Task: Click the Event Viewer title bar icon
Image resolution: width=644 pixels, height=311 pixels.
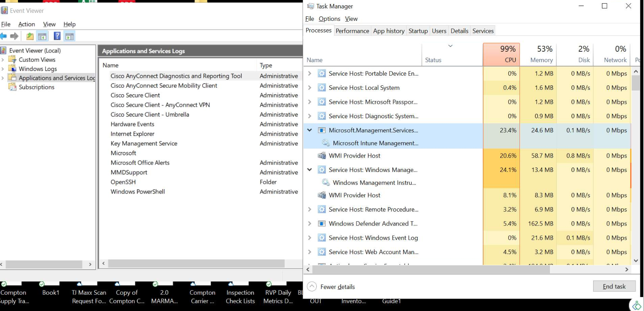Action: pyautogui.click(x=4, y=10)
